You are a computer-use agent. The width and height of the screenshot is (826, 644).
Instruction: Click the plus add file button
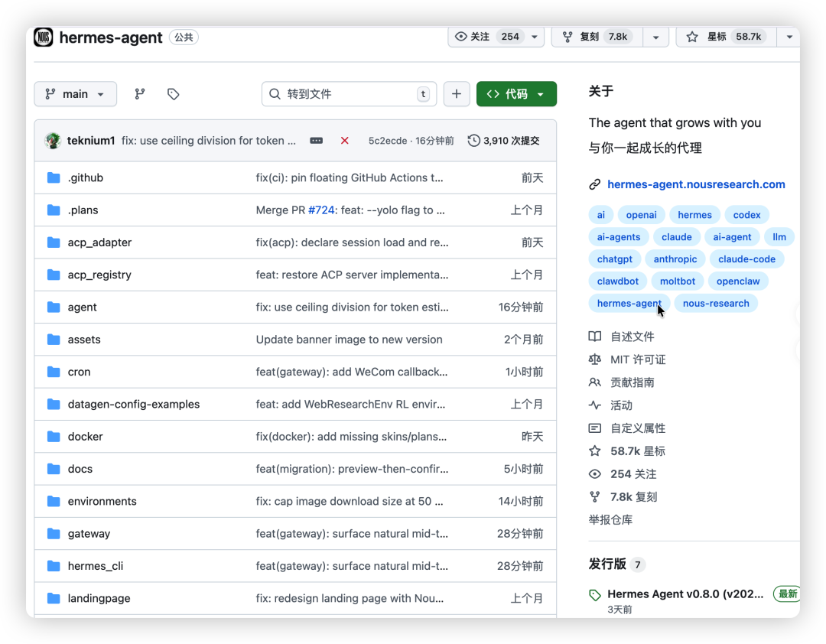tap(456, 94)
